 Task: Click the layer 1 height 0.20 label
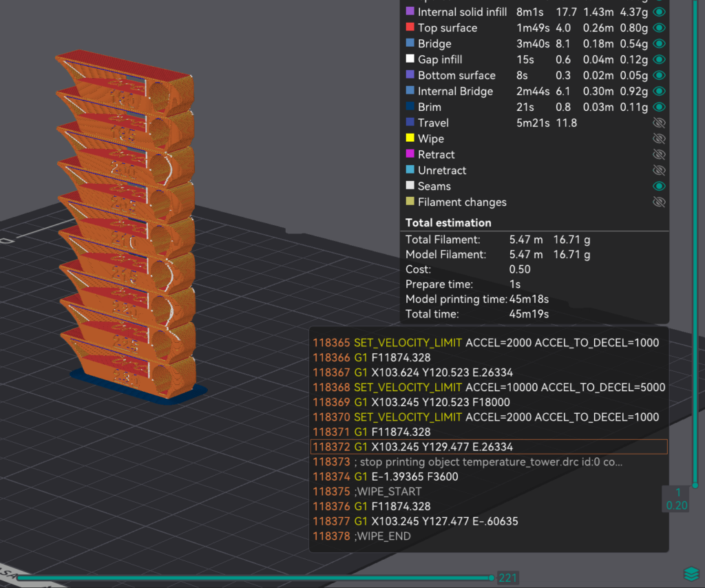click(x=677, y=498)
